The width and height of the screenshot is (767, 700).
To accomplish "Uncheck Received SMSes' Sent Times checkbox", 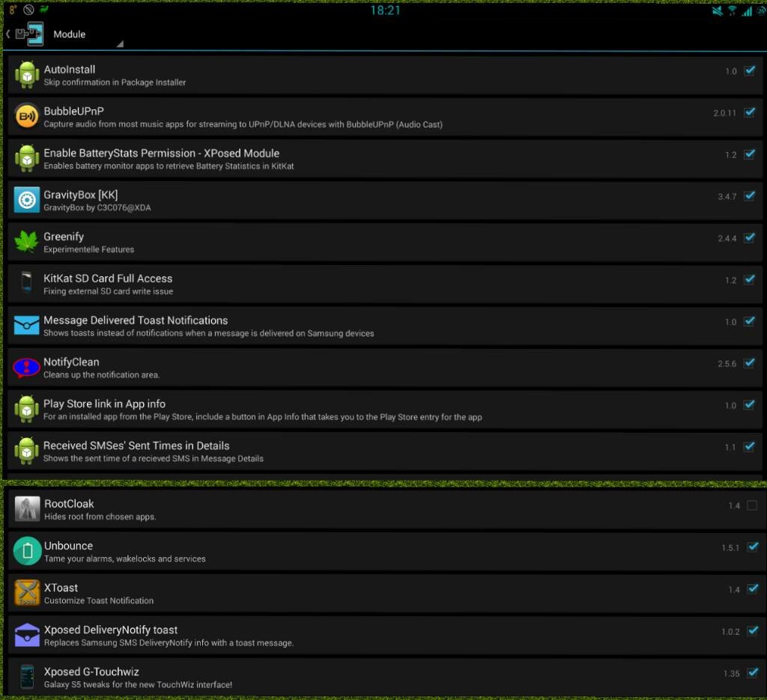I will 749,447.
